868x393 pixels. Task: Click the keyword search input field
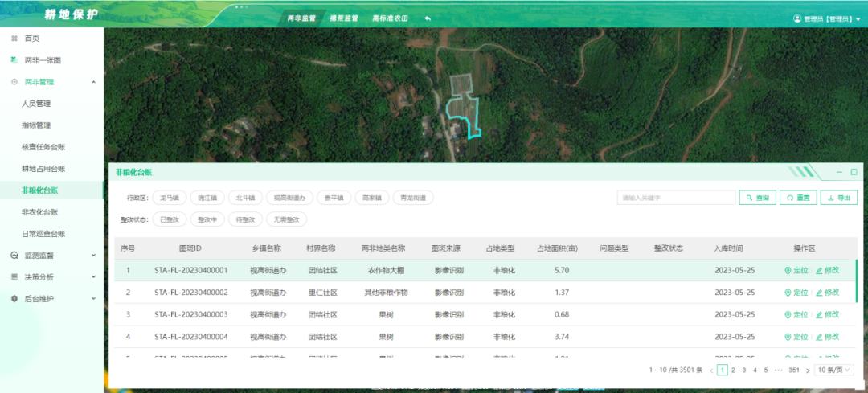click(x=676, y=198)
